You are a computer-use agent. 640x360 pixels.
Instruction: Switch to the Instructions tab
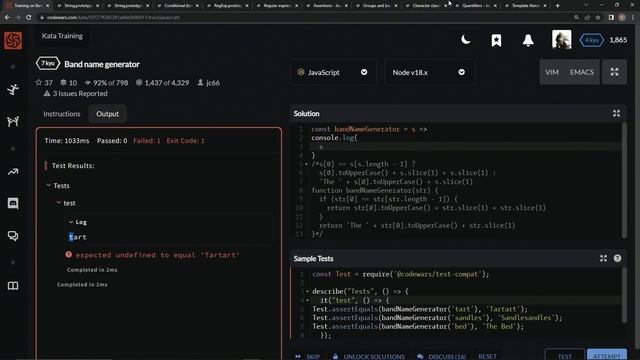coord(62,114)
